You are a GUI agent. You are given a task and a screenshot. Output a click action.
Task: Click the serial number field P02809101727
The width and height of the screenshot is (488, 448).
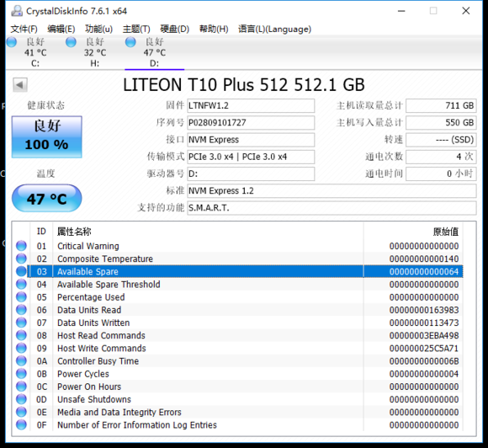(251, 123)
